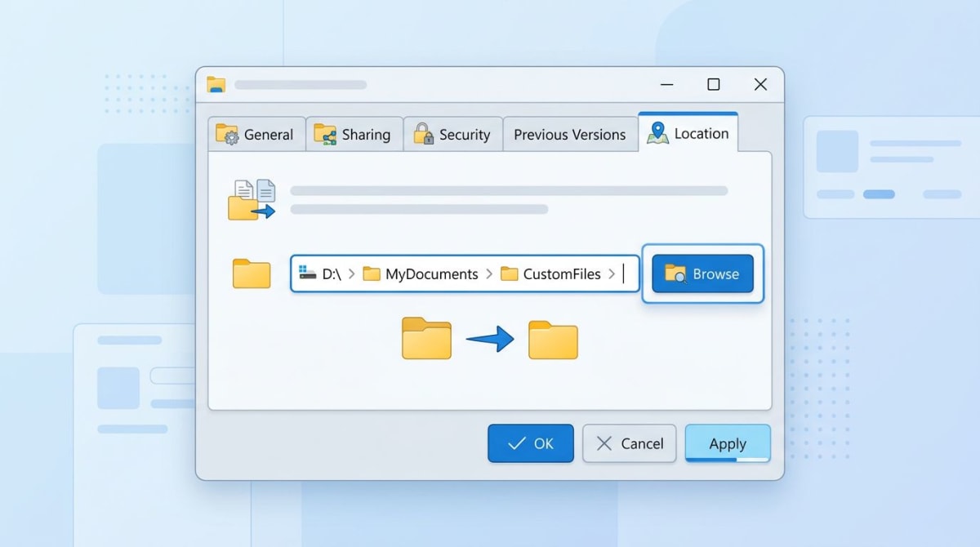The height and width of the screenshot is (547, 980).
Task: Click the folder search icon in the Browse button
Action: (675, 274)
